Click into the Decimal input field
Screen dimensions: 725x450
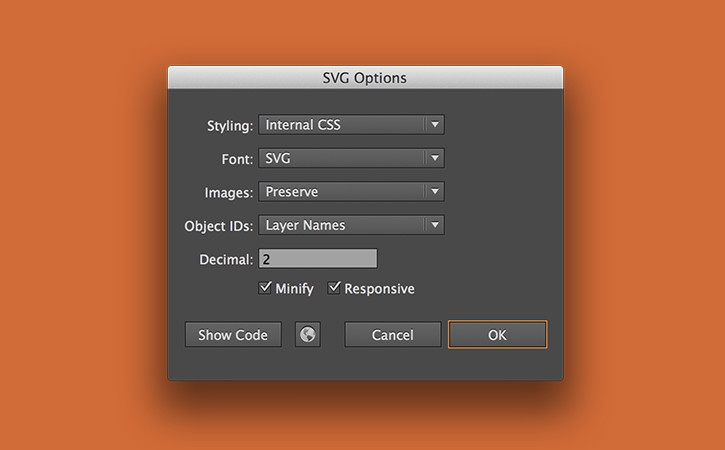[317, 259]
